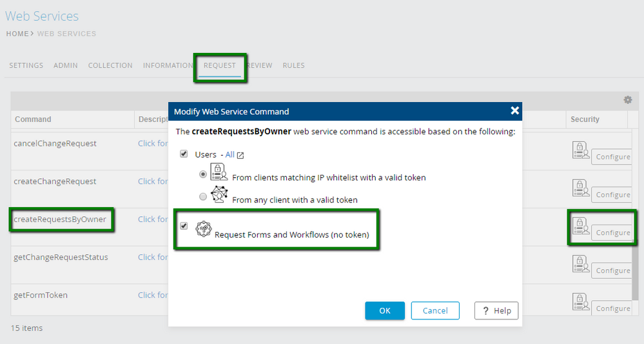The height and width of the screenshot is (344, 644).
Task: Open the SETTINGS tab
Action: 26,65
